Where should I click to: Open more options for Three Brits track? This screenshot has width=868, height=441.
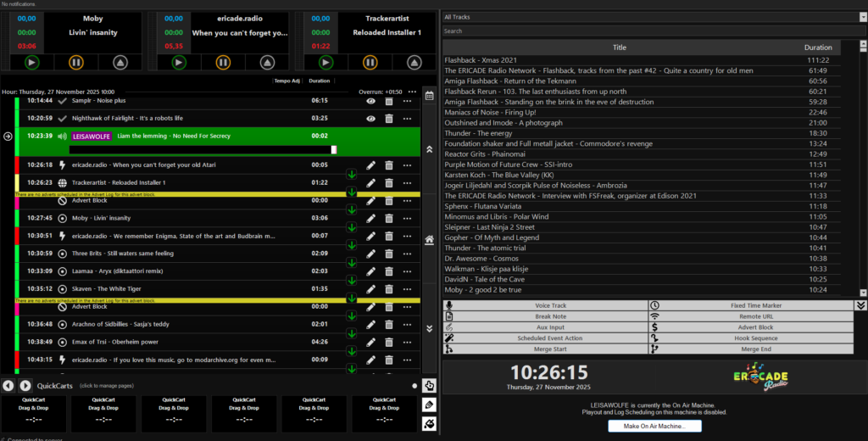(x=408, y=253)
